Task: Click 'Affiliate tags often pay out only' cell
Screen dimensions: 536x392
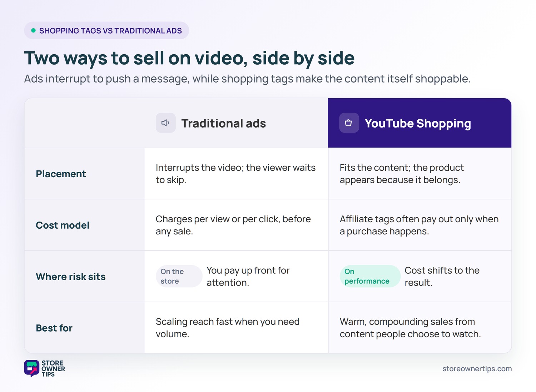Action: coord(419,225)
